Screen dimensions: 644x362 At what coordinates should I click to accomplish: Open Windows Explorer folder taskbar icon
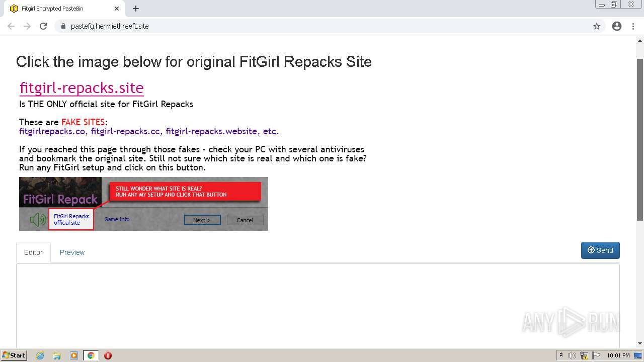[x=57, y=355]
